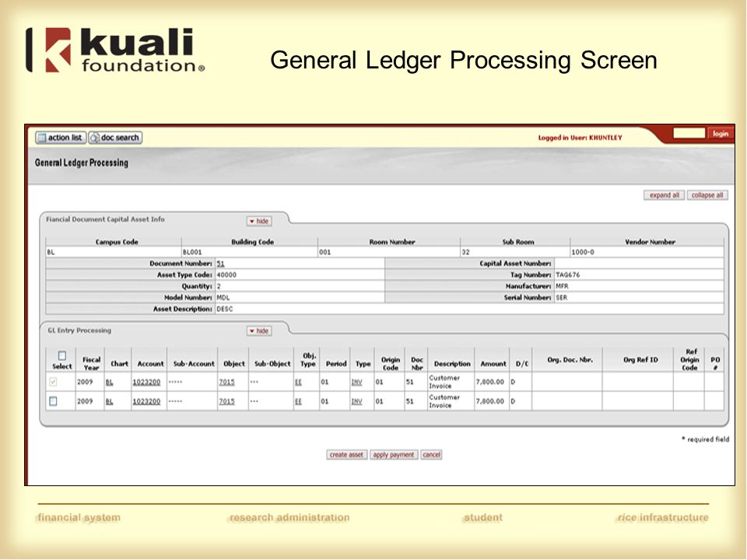The width and height of the screenshot is (747, 560).
Task: Click the Sub-Account column header
Action: [194, 363]
